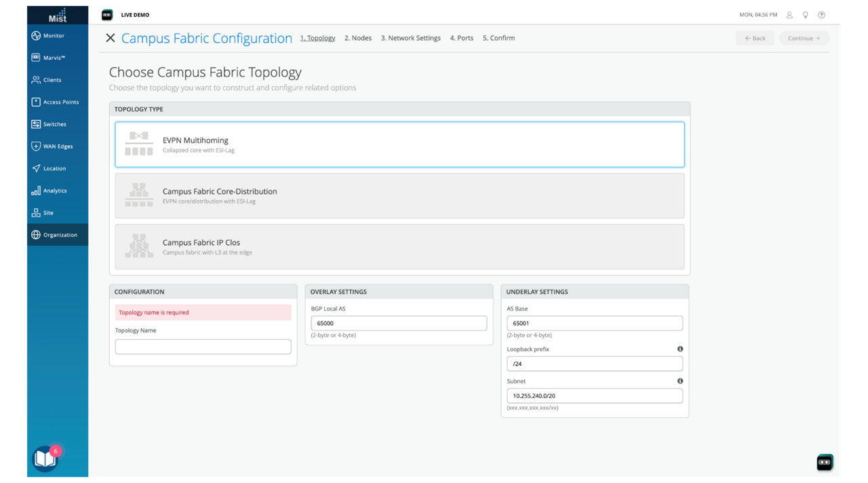
Task: Open the Help question mark icon
Action: coord(821,14)
